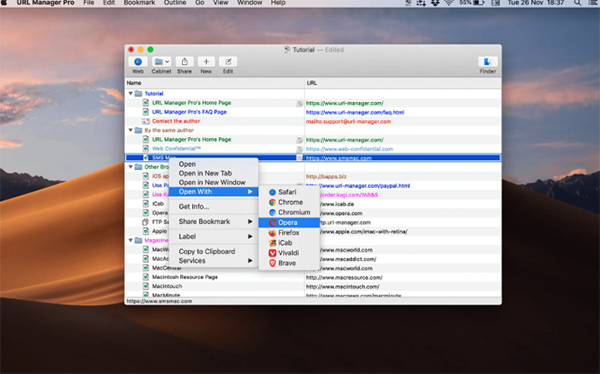
Task: Open with Opera browser icon
Action: [272, 222]
